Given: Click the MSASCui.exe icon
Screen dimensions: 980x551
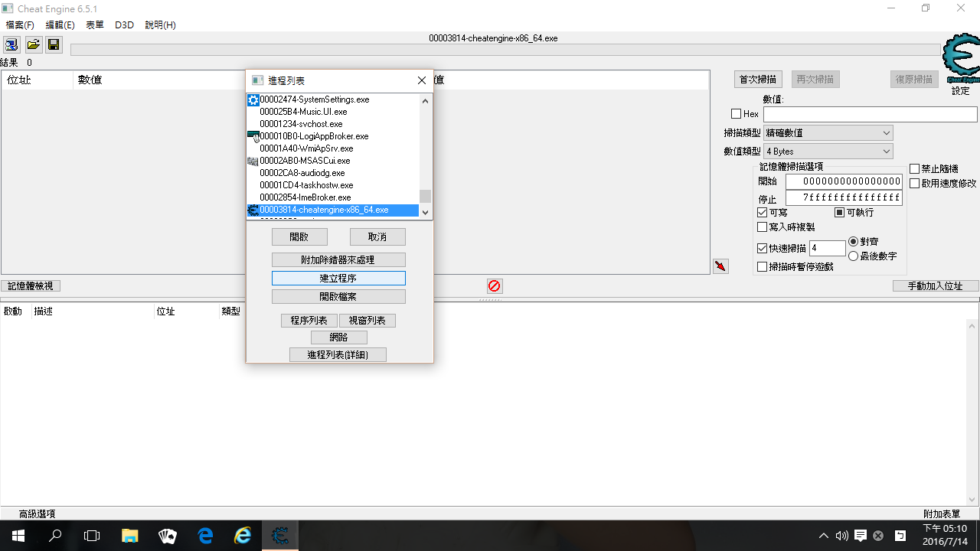Looking at the screenshot, I should click(253, 161).
